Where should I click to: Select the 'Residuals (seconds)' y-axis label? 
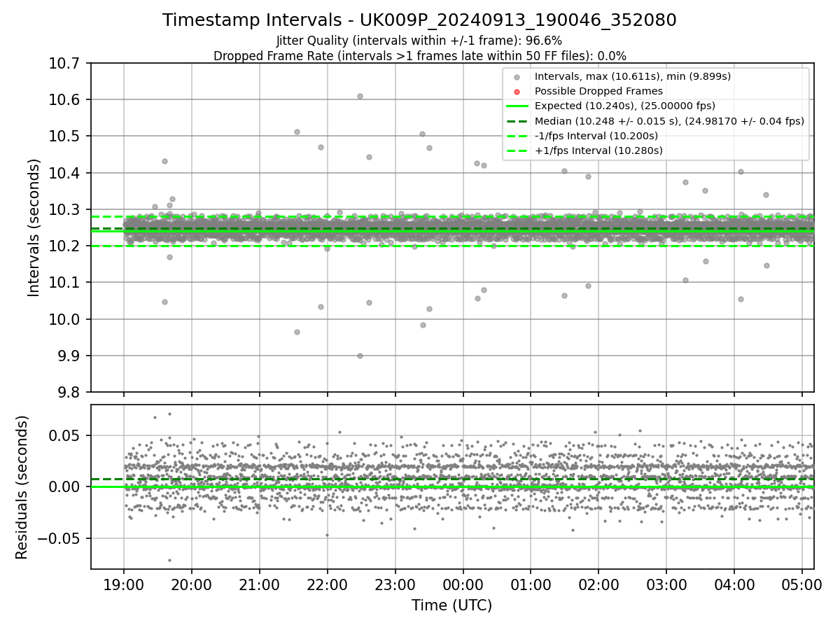click(x=22, y=487)
